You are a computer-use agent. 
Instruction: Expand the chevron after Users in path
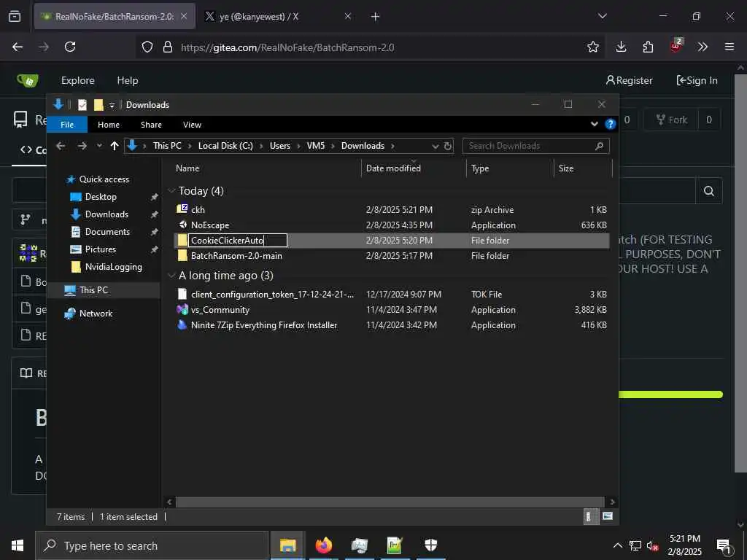coord(300,146)
